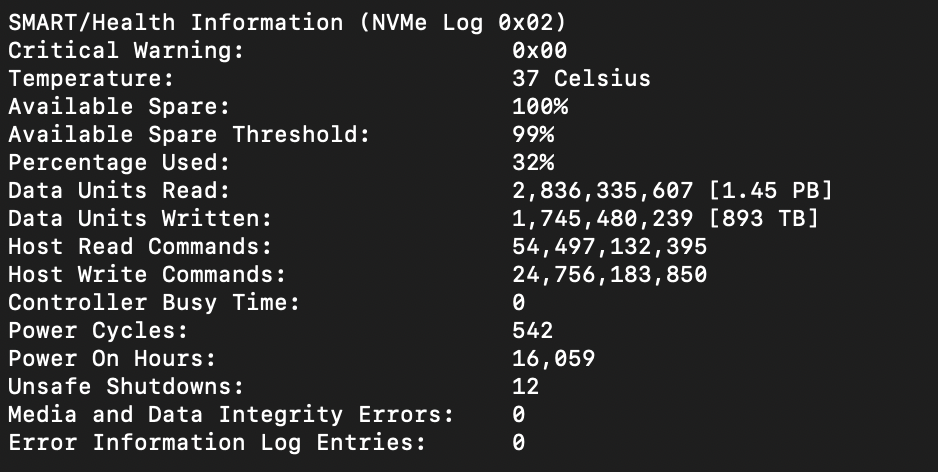Click the Host Read Commands value 54,497,132,395
The height and width of the screenshot is (472, 938).
pyautogui.click(x=610, y=246)
